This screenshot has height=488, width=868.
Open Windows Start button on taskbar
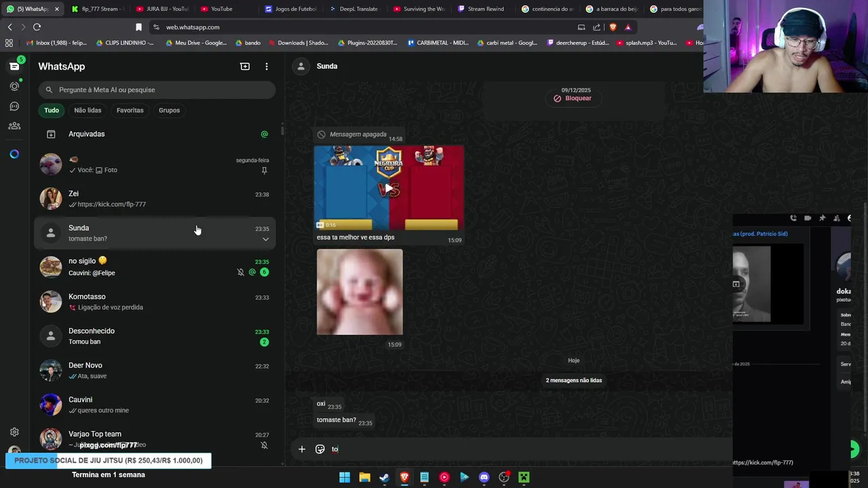[x=344, y=477]
